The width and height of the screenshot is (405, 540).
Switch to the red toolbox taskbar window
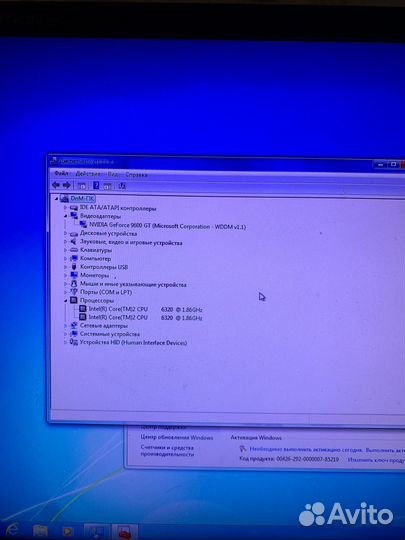coord(125,532)
